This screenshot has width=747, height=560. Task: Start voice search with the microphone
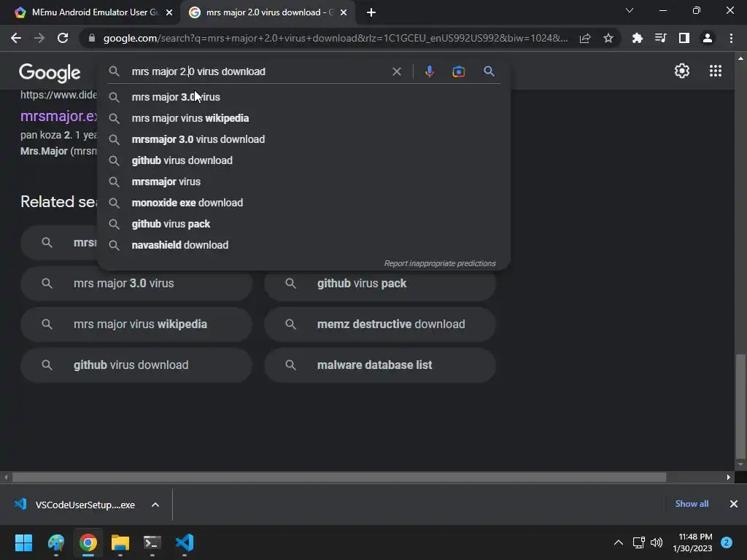point(429,71)
